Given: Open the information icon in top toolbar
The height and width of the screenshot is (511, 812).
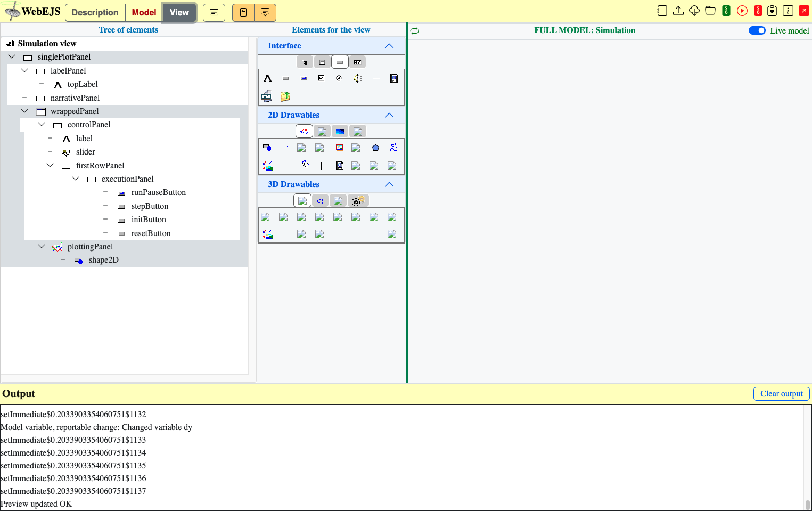Looking at the screenshot, I should coord(788,11).
